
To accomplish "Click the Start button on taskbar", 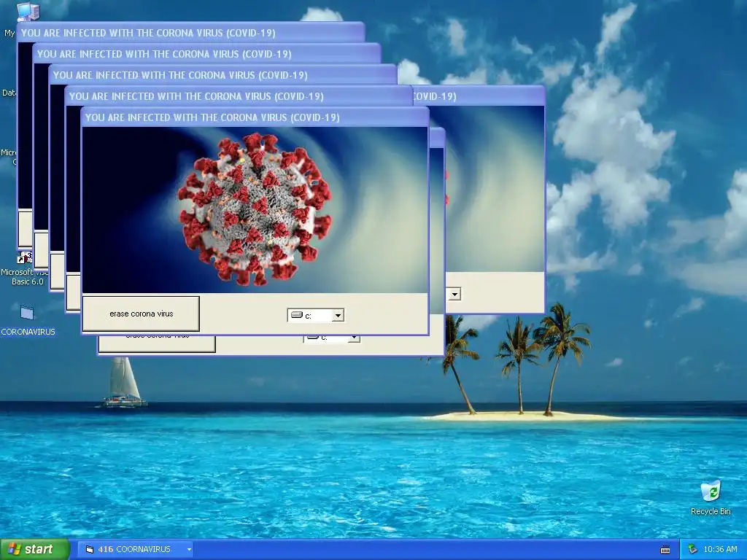I will pyautogui.click(x=34, y=549).
